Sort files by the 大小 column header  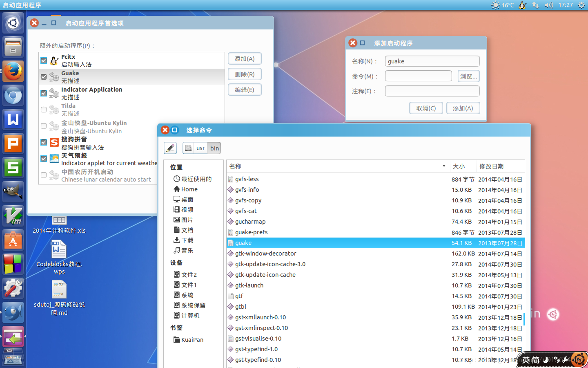click(x=463, y=166)
